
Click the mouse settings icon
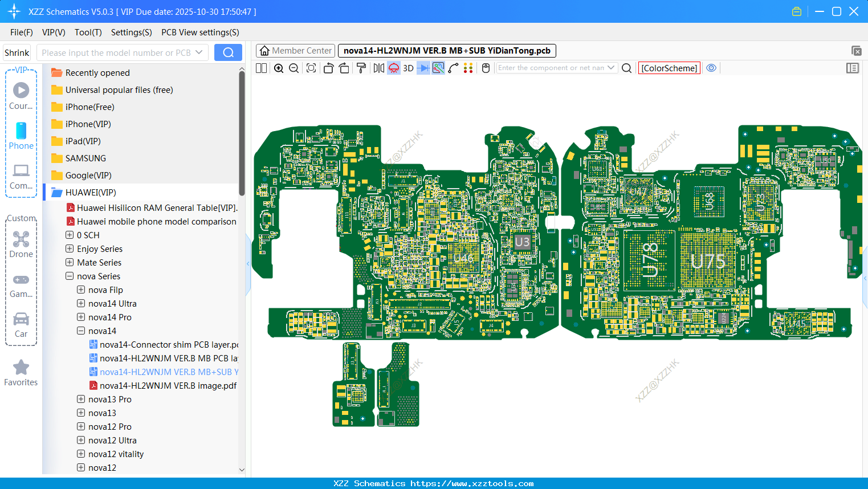click(486, 68)
